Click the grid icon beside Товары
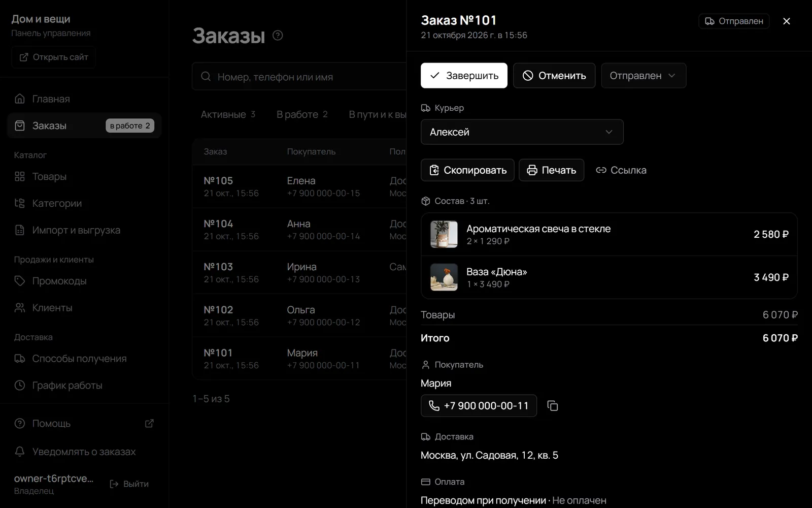The height and width of the screenshot is (508, 812). [x=20, y=176]
